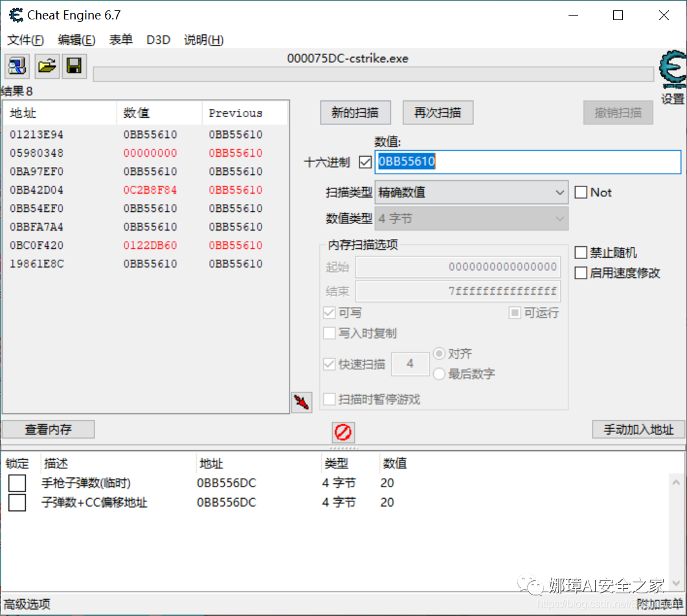
Task: Click the process title 000075DC-cstrike.exe
Action: [348, 58]
